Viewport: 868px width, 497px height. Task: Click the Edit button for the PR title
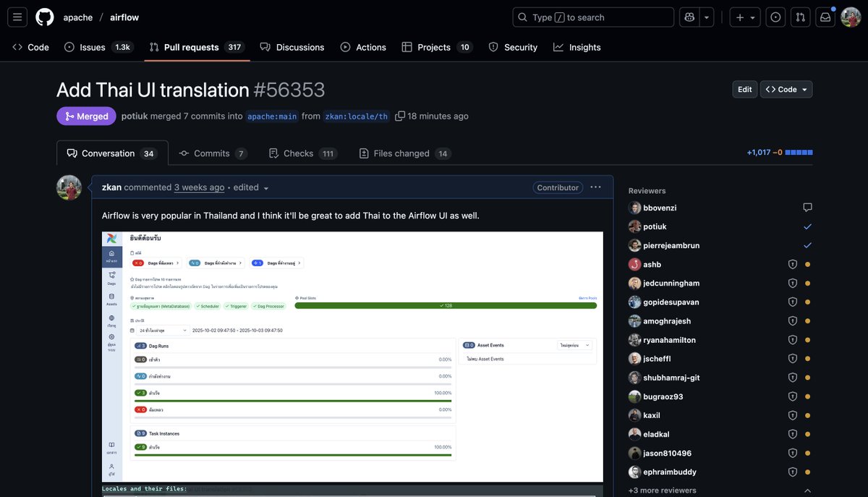pyautogui.click(x=744, y=89)
